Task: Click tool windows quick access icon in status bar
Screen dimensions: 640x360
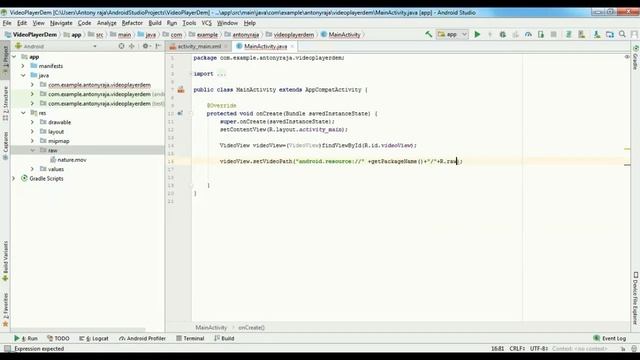Action: click(7, 349)
